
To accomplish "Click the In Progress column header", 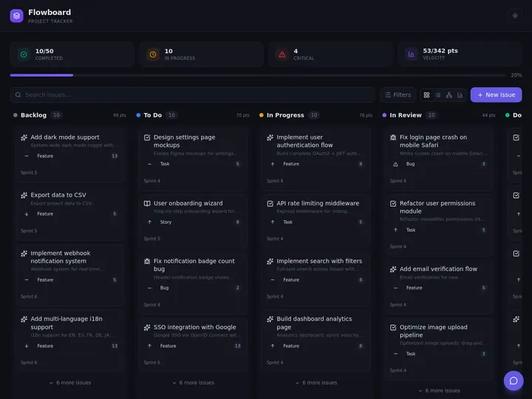I will (x=285, y=115).
